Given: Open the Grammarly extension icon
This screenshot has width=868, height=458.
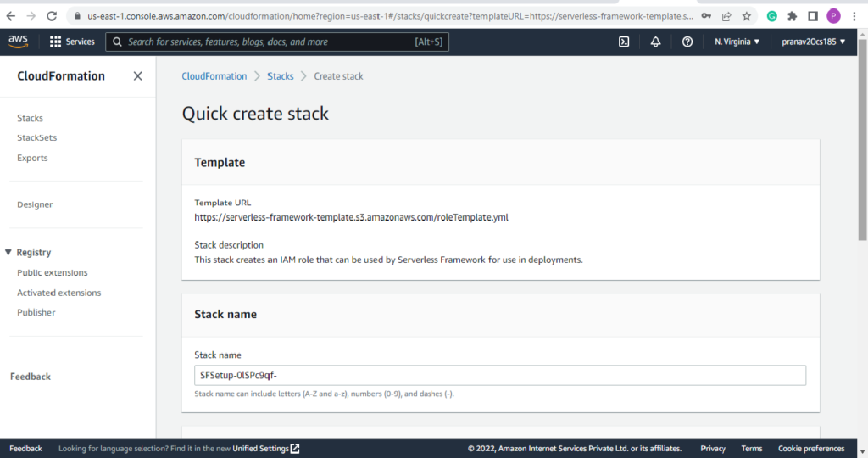Looking at the screenshot, I should point(771,16).
